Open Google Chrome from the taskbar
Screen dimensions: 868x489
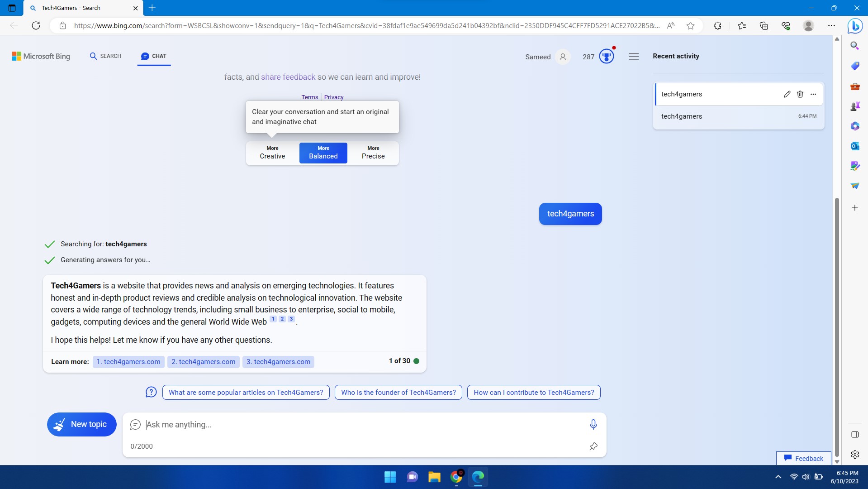tap(456, 477)
